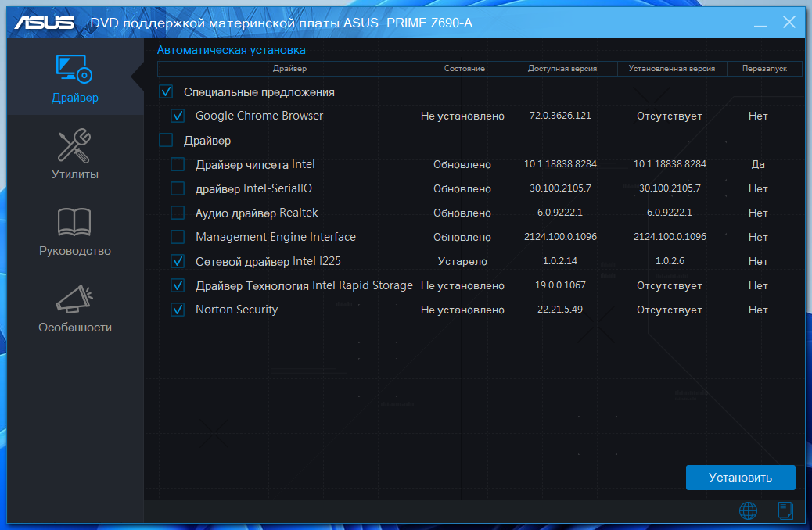Check the Management Engine Interface checkbox
This screenshot has width=812, height=530.
178,237
